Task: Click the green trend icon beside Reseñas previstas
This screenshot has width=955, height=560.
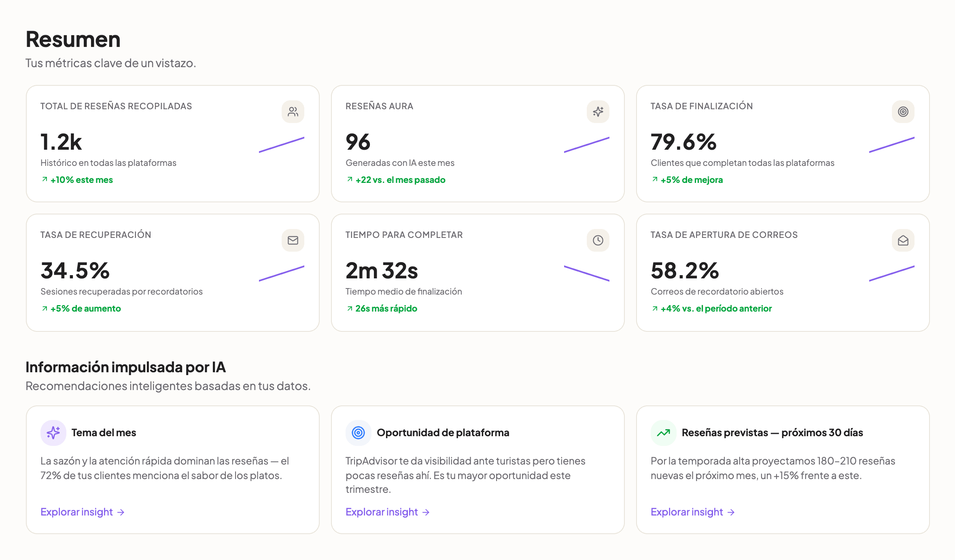Action: 664,433
